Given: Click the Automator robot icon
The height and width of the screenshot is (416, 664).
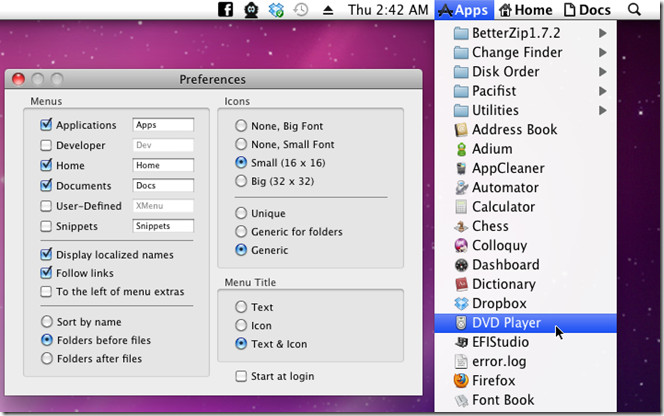Looking at the screenshot, I should tap(461, 188).
